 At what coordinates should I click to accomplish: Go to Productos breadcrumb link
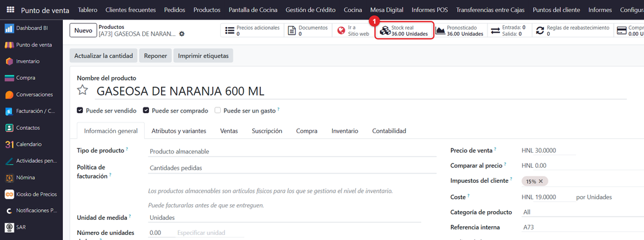tap(112, 27)
